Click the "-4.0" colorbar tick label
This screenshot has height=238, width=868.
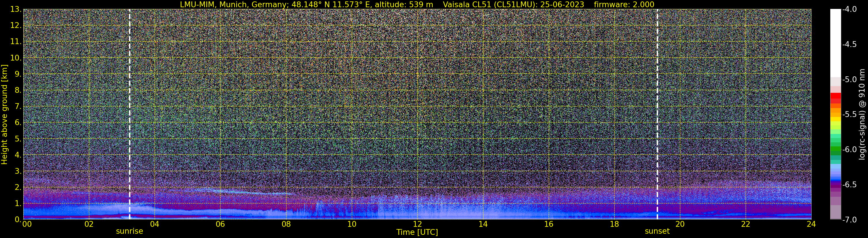(849, 9)
